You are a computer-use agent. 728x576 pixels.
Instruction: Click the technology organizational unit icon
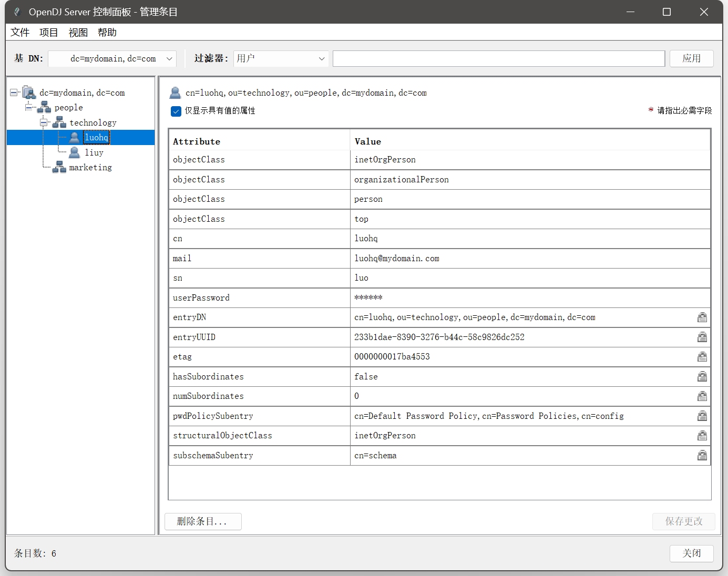[59, 122]
